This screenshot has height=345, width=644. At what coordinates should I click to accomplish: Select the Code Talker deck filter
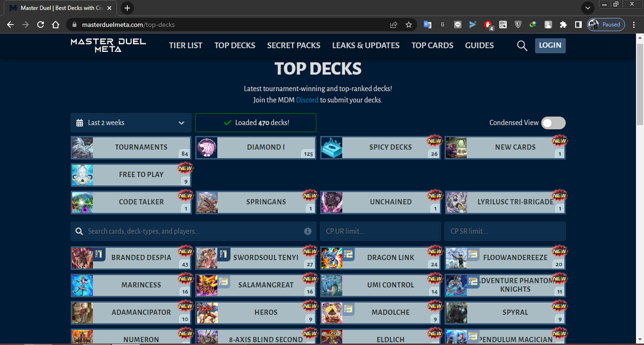click(131, 202)
